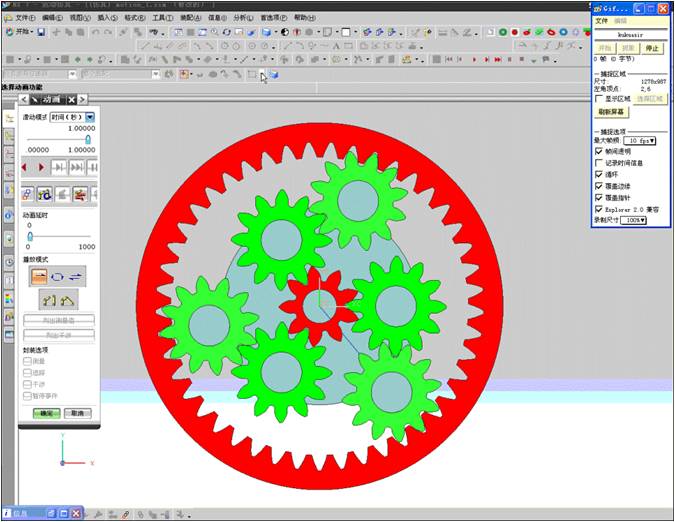Select back-and-forth playback mode icon
Screen dimensions: 675x522
[76, 275]
